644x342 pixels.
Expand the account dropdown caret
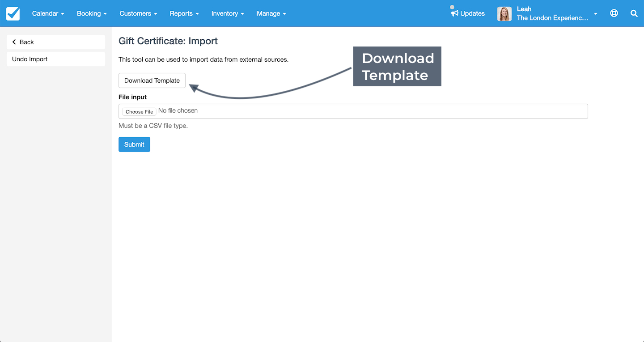tap(596, 14)
